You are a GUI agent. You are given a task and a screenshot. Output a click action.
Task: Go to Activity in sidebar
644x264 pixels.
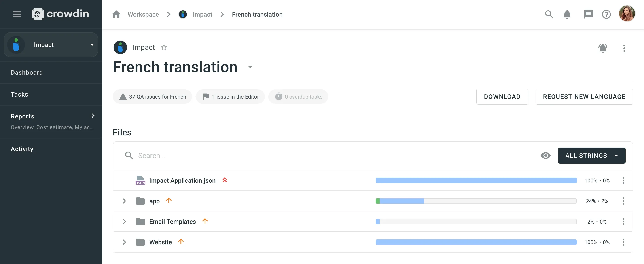pos(22,149)
